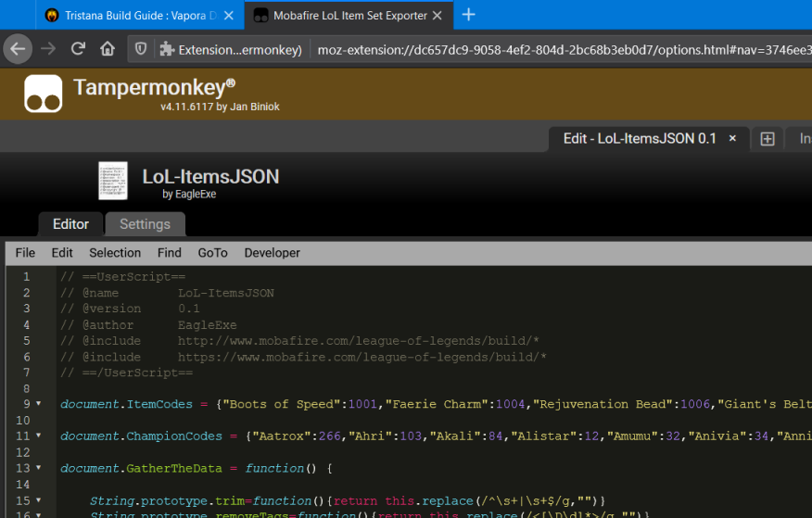Image resolution: width=812 pixels, height=518 pixels.
Task: Click the '@name LoL-ItemsJSON' comment line
Action: pos(167,293)
